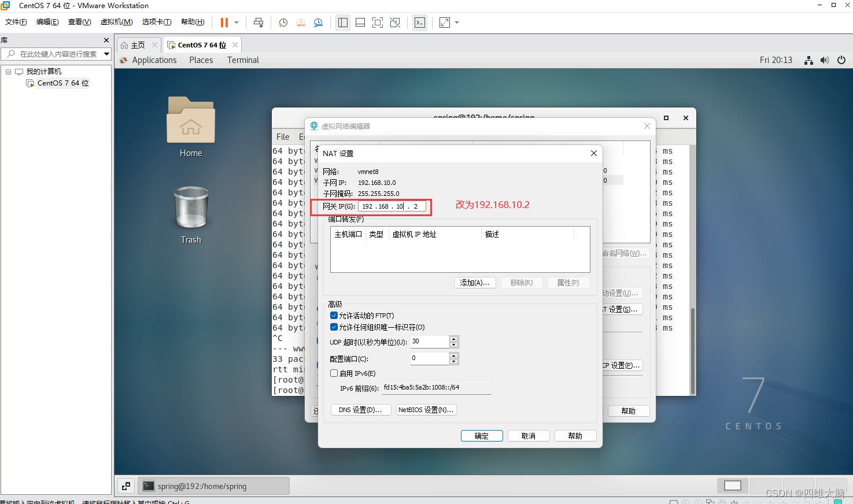Collapse 我的计算机 tree node

tap(8, 72)
